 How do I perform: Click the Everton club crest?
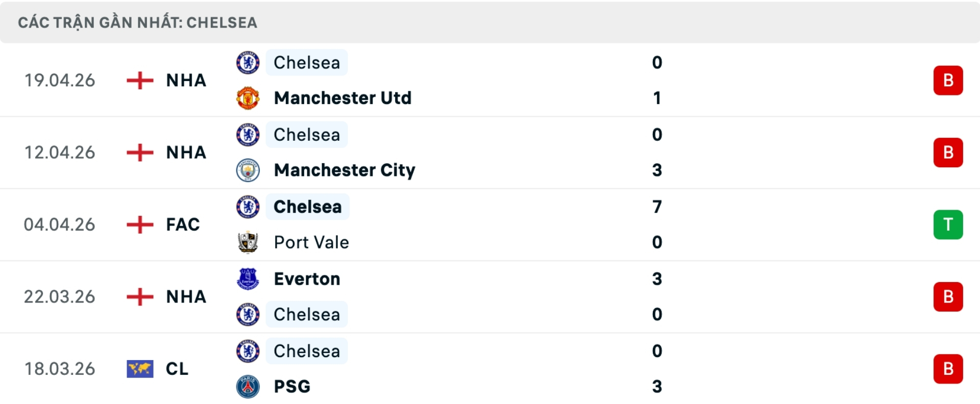tap(248, 279)
